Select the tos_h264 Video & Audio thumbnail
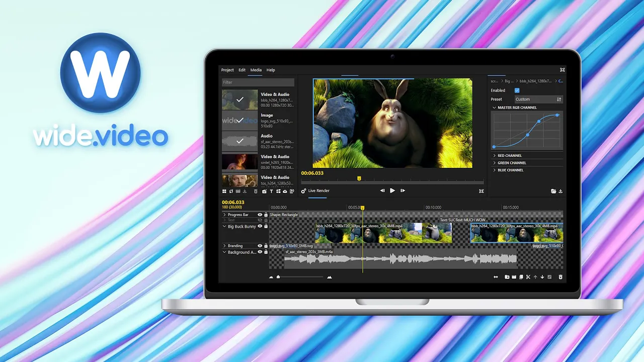The image size is (644, 362). coord(240,180)
